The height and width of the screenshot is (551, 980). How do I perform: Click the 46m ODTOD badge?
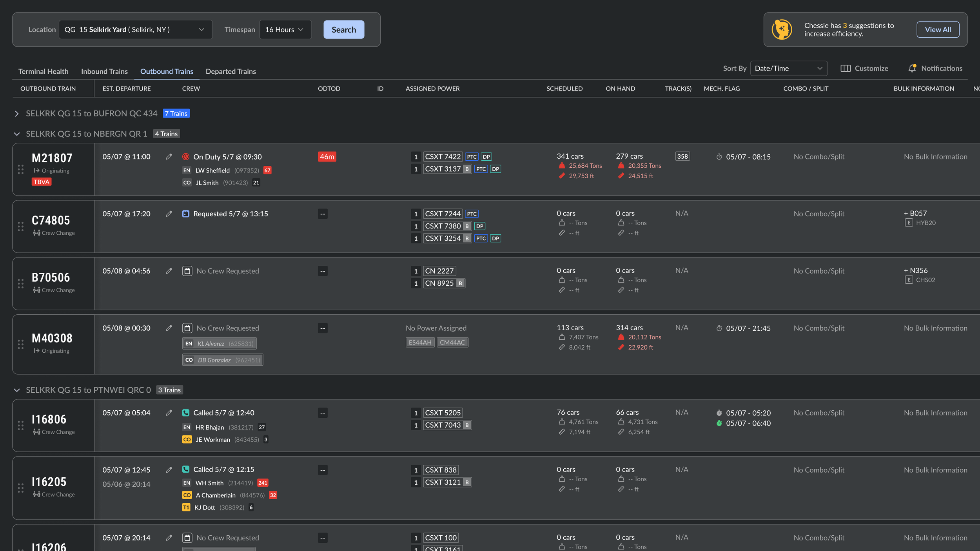[327, 157]
